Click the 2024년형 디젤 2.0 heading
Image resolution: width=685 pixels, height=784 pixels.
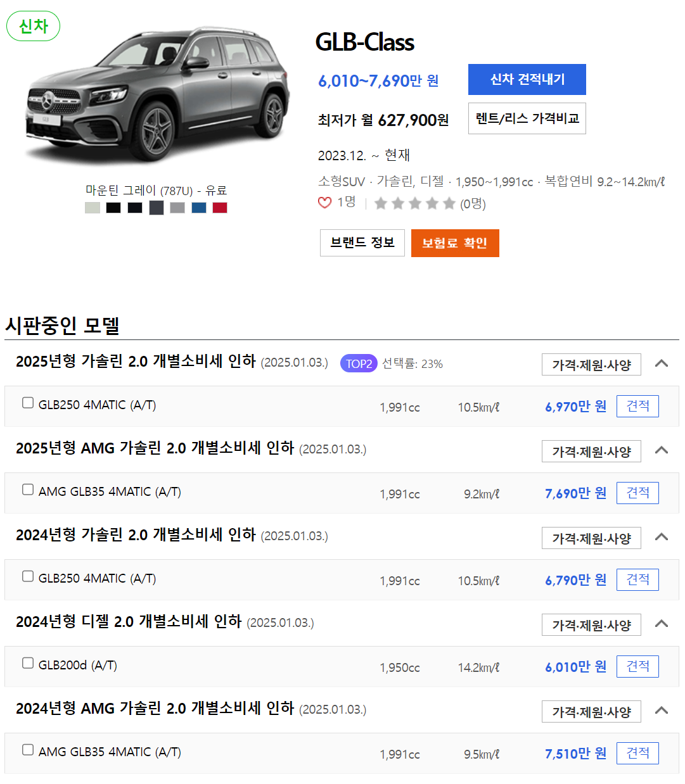[x=129, y=622]
